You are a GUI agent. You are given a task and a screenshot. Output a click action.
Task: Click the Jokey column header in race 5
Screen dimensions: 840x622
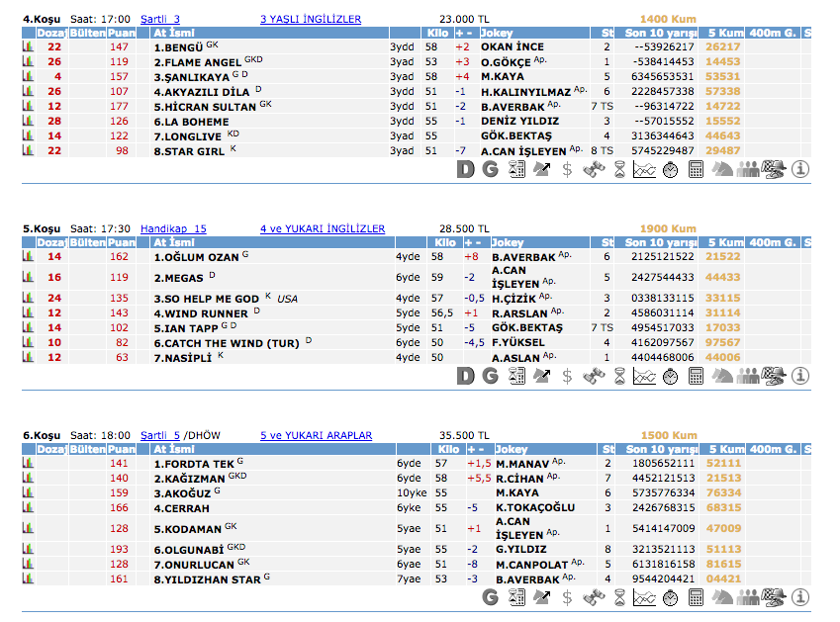[509, 242]
